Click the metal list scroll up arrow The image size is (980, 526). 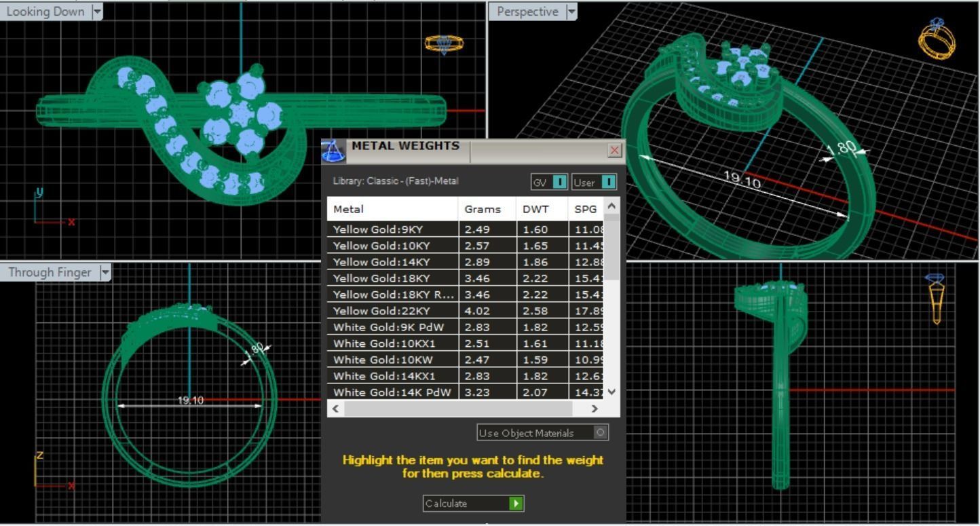(611, 206)
